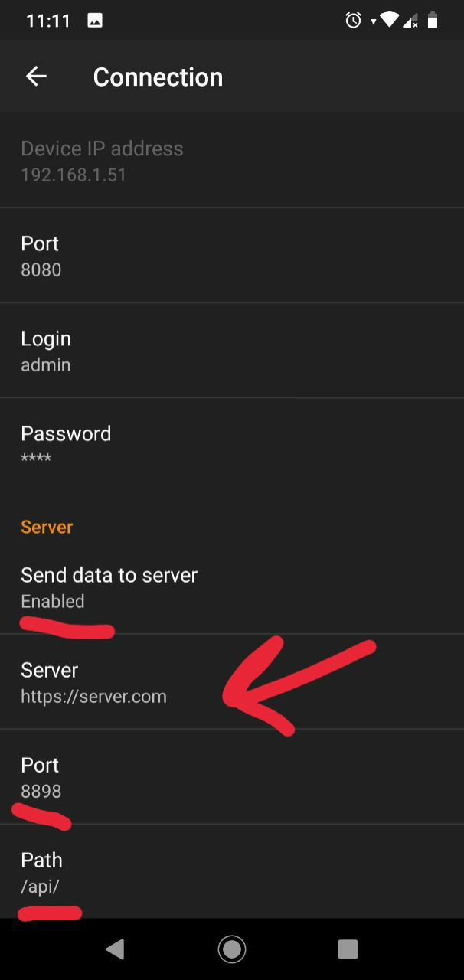Open the Server https://server.com setting
This screenshot has height=980, width=464.
pos(232,681)
